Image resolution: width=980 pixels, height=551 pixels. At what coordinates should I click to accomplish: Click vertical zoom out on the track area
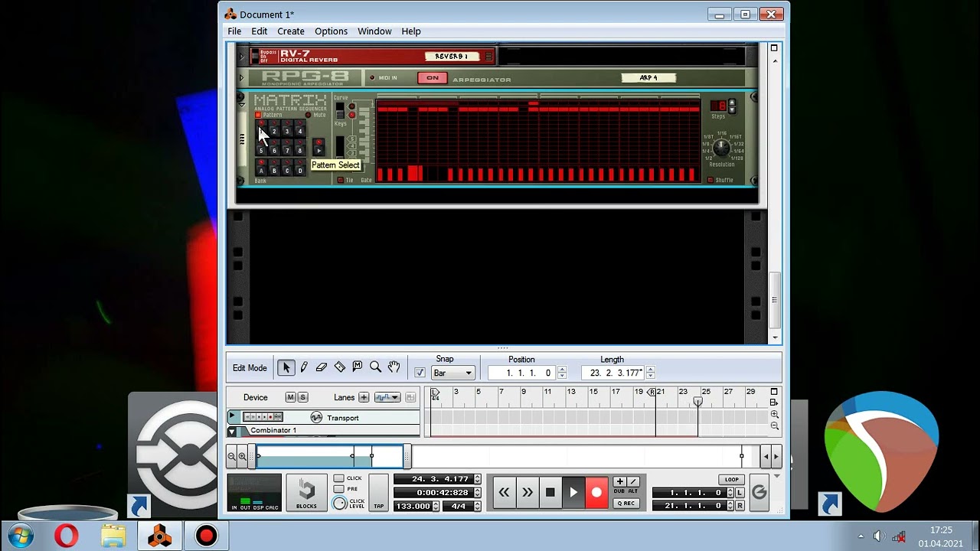(775, 426)
